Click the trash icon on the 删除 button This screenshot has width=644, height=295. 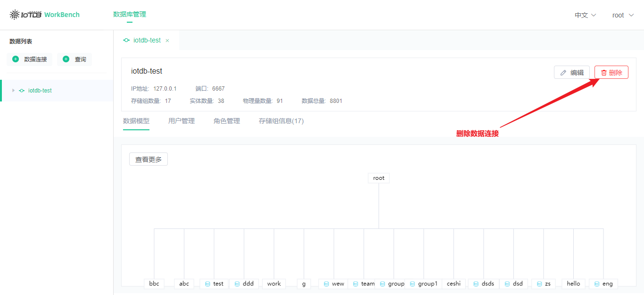click(604, 72)
